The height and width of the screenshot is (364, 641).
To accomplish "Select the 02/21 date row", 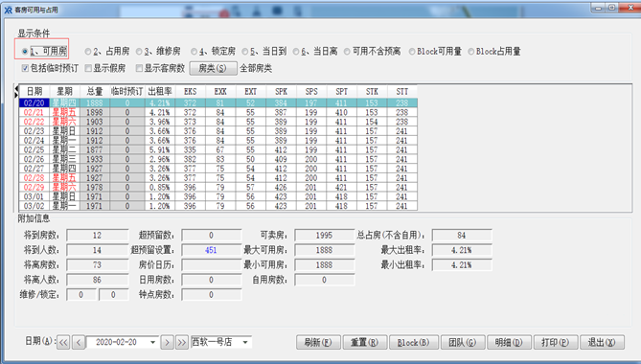I will [217, 112].
